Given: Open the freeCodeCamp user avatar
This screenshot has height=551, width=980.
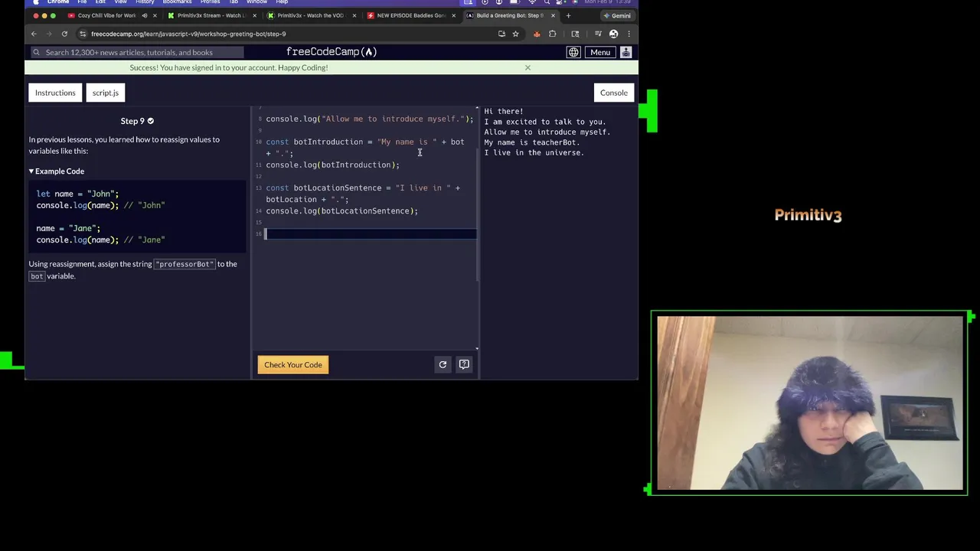Looking at the screenshot, I should pos(626,52).
